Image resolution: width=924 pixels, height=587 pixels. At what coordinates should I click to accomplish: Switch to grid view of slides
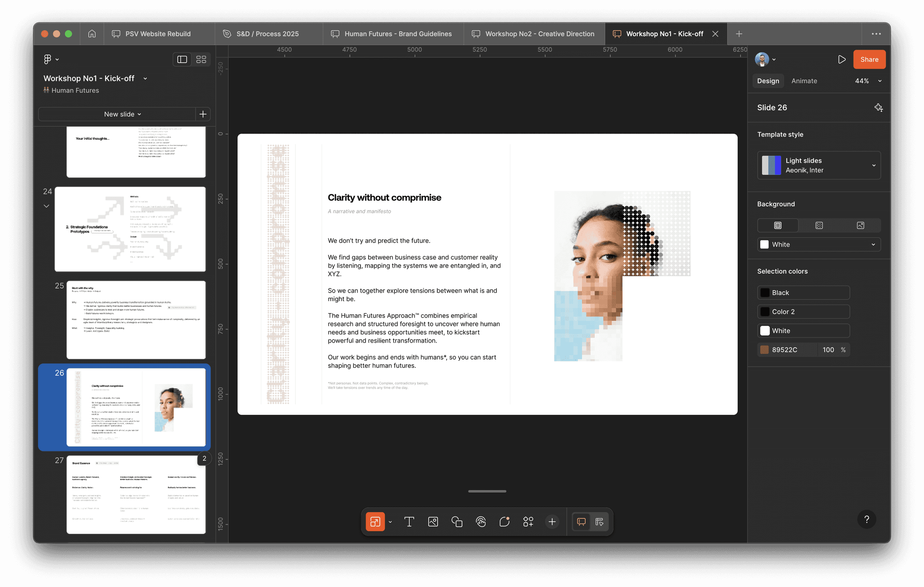201,60
